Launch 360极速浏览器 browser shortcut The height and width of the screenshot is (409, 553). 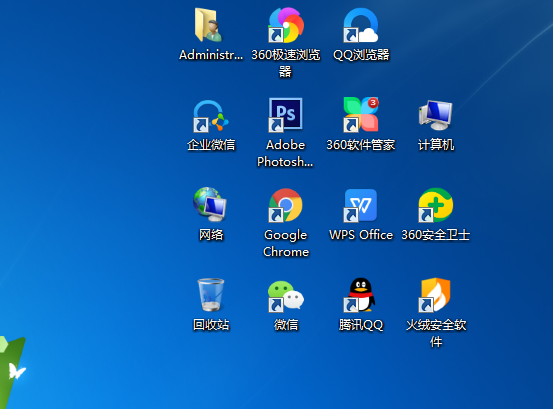tap(286, 25)
